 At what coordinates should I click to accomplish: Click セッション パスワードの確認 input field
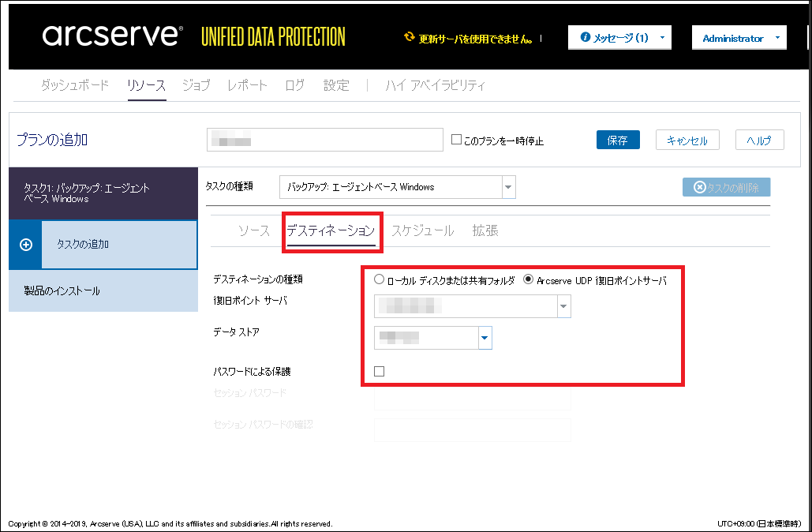click(472, 430)
